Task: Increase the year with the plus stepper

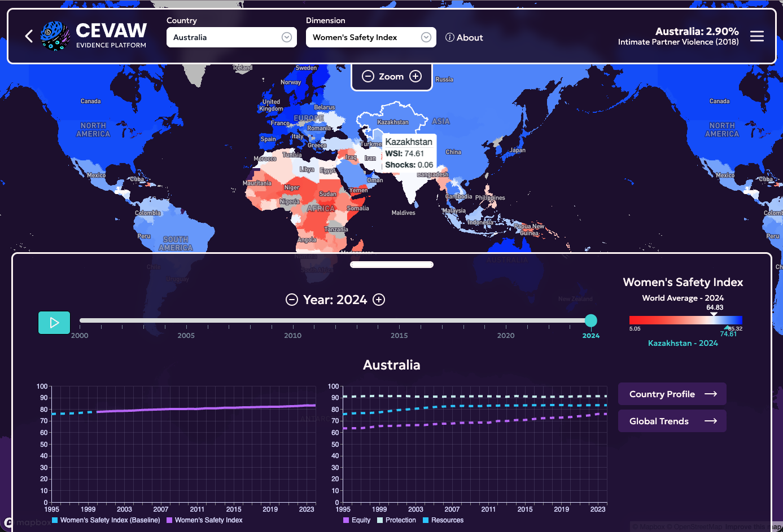Action: click(378, 300)
